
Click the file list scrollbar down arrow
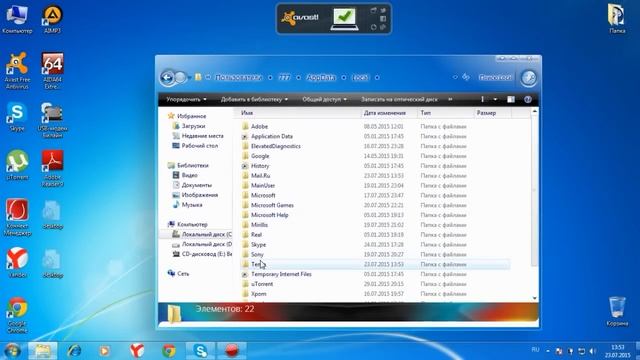535,298
